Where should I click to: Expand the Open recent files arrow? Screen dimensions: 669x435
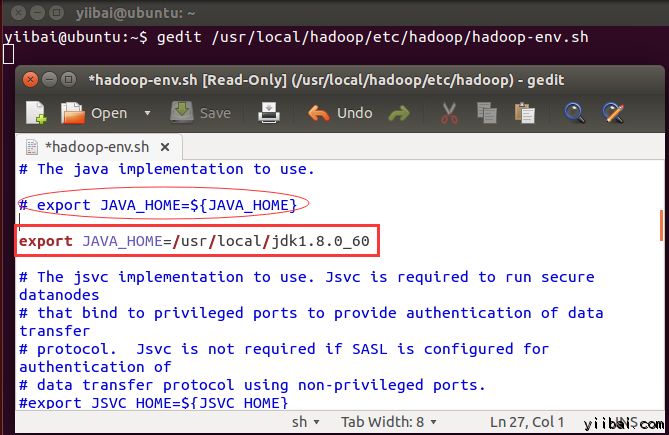point(148,113)
